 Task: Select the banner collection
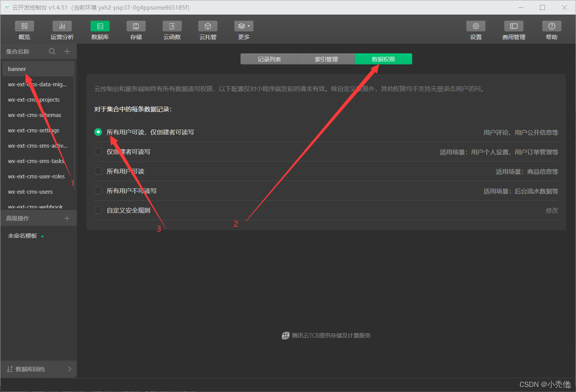pos(38,69)
